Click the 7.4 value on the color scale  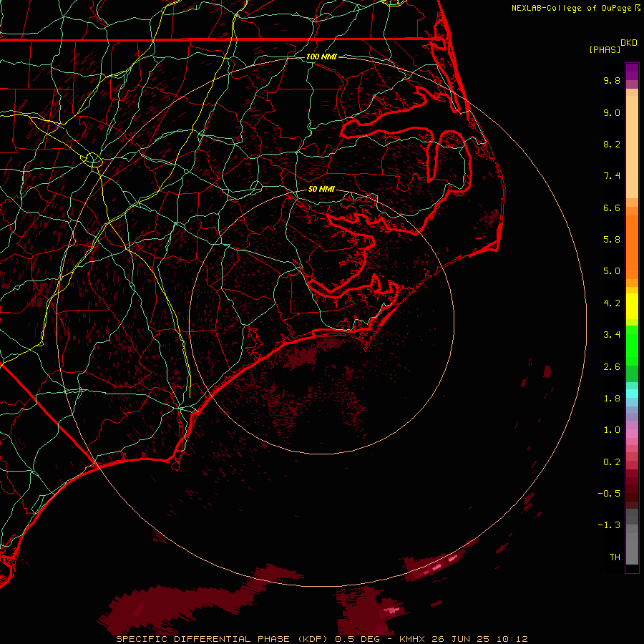(612, 176)
